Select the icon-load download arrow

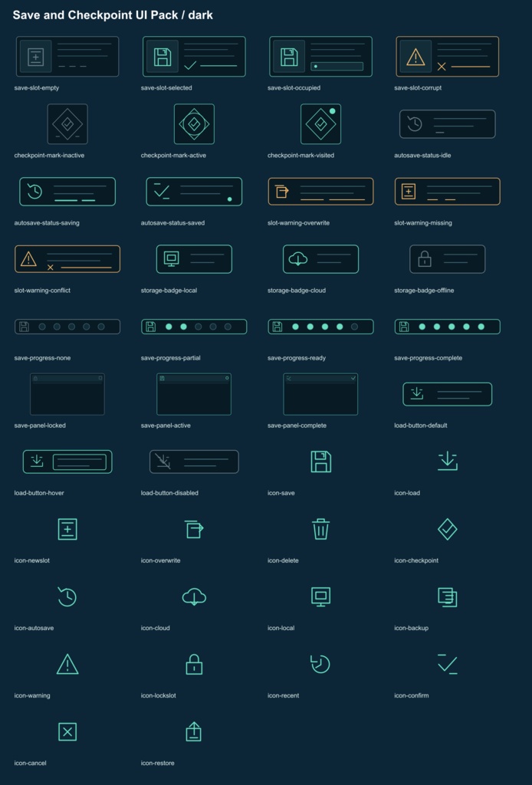tap(448, 461)
